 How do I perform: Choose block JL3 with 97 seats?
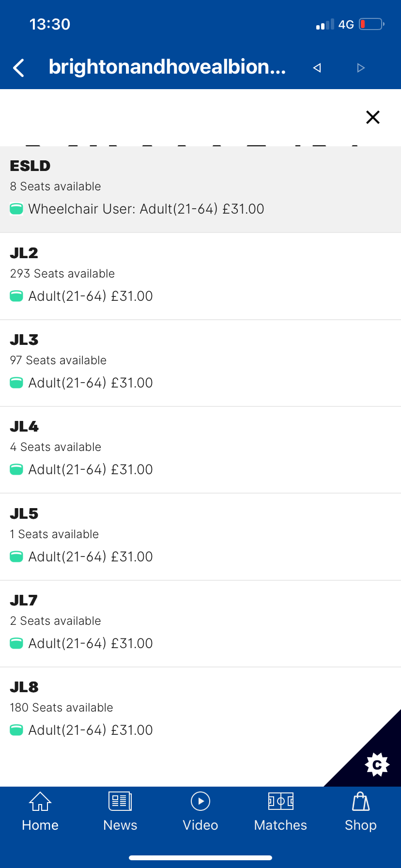click(200, 363)
